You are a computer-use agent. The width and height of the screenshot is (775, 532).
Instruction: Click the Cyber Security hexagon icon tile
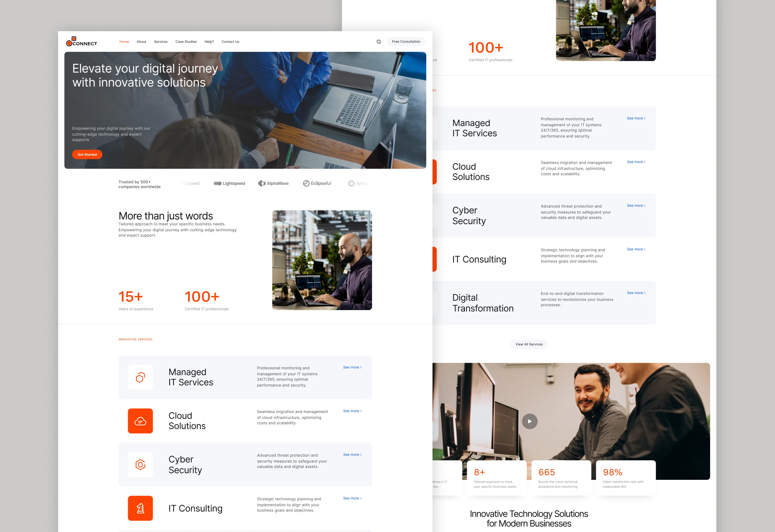coord(140,465)
